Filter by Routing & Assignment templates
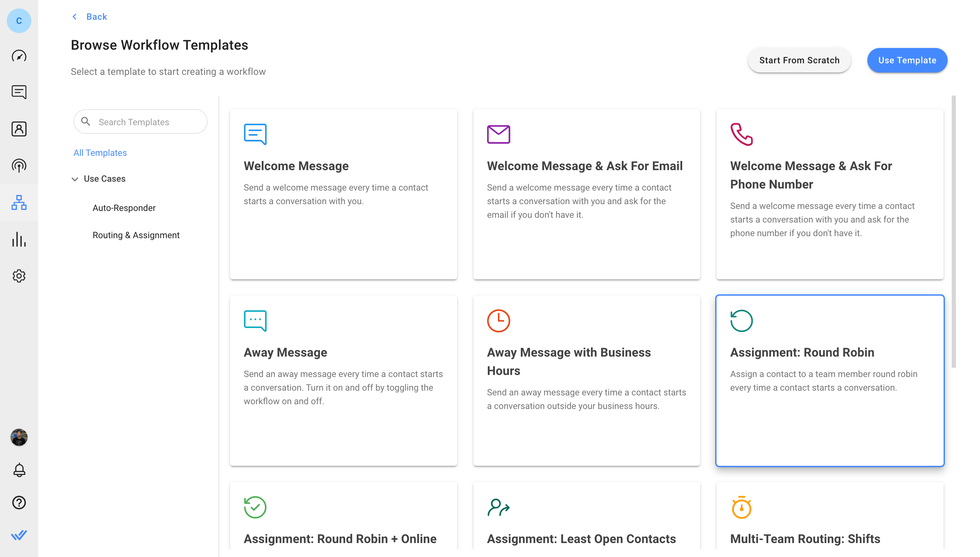 [x=136, y=235]
